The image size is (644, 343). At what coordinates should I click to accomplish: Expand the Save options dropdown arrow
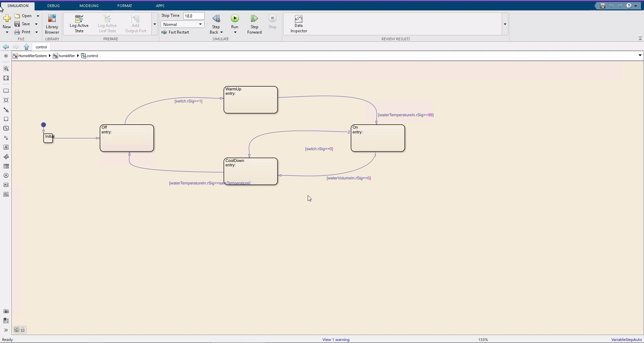click(36, 24)
